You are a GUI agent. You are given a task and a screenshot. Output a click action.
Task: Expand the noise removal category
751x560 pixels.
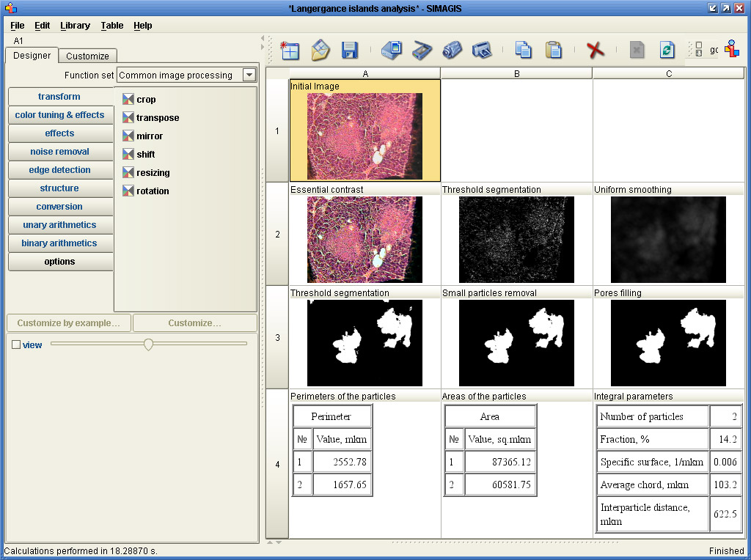click(x=59, y=152)
